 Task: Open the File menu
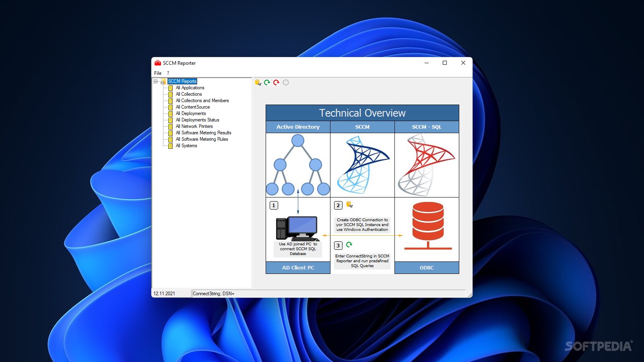click(x=158, y=73)
